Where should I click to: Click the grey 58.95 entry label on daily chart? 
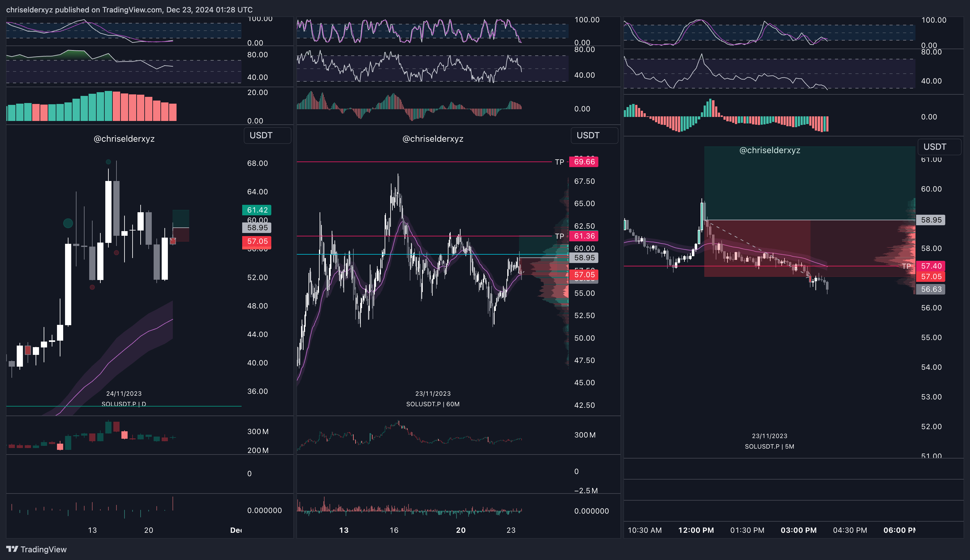coord(257,228)
